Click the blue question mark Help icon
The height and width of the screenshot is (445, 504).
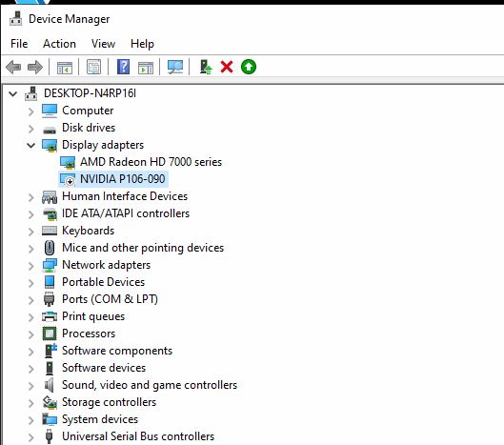coord(124,68)
